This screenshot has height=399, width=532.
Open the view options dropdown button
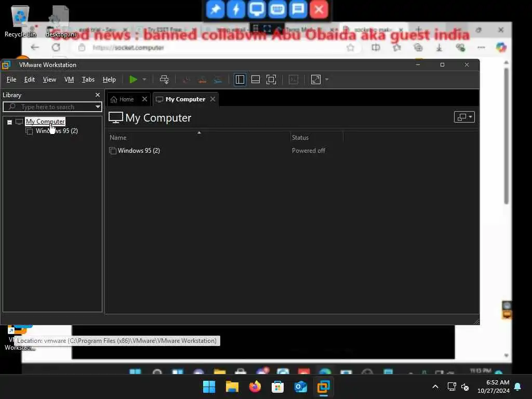tap(464, 117)
